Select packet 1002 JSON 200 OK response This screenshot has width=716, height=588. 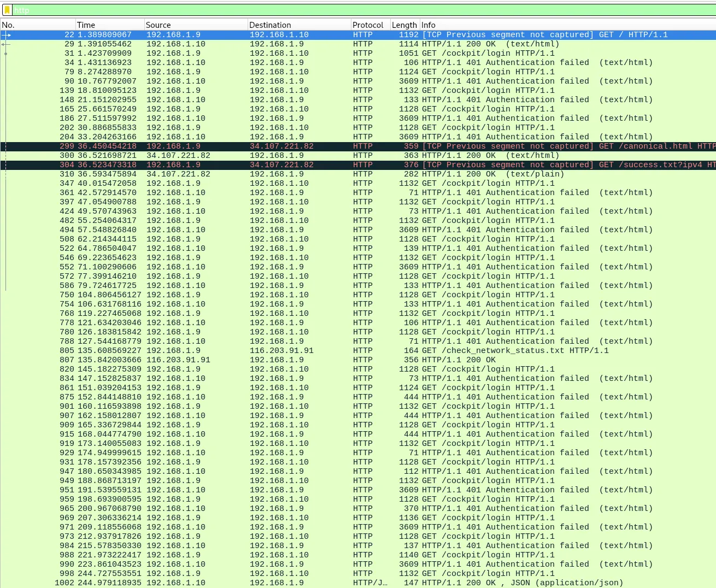pos(328,583)
